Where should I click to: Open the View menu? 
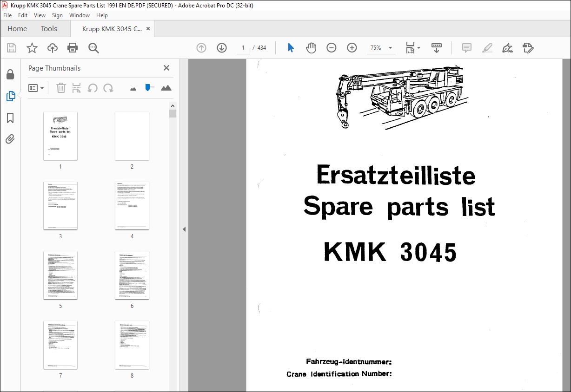point(40,15)
